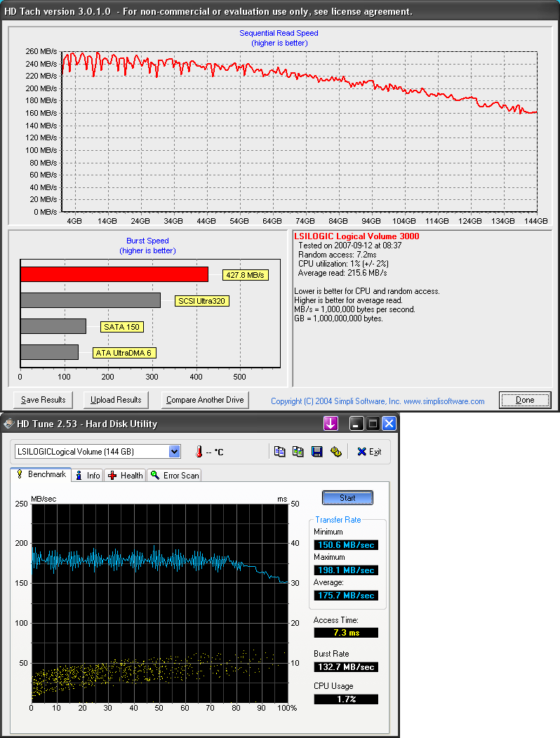Save screenshot with floppy disk icon

pos(317,451)
